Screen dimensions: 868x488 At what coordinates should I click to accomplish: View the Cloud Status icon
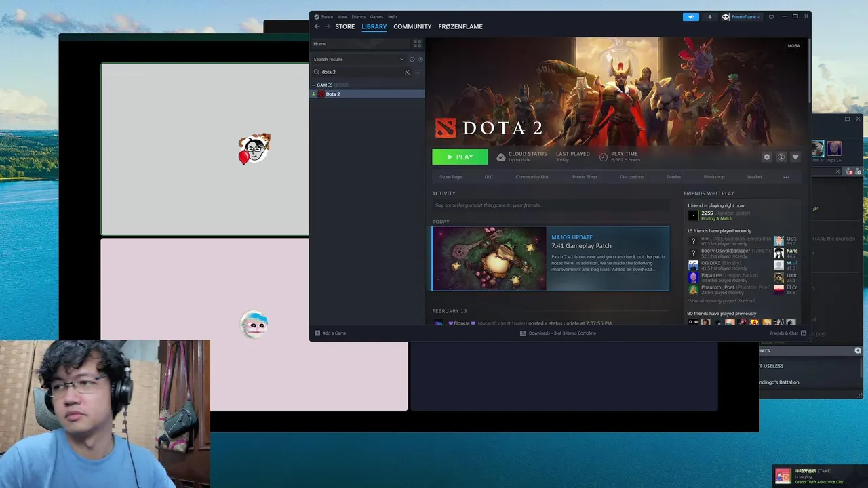tap(501, 157)
